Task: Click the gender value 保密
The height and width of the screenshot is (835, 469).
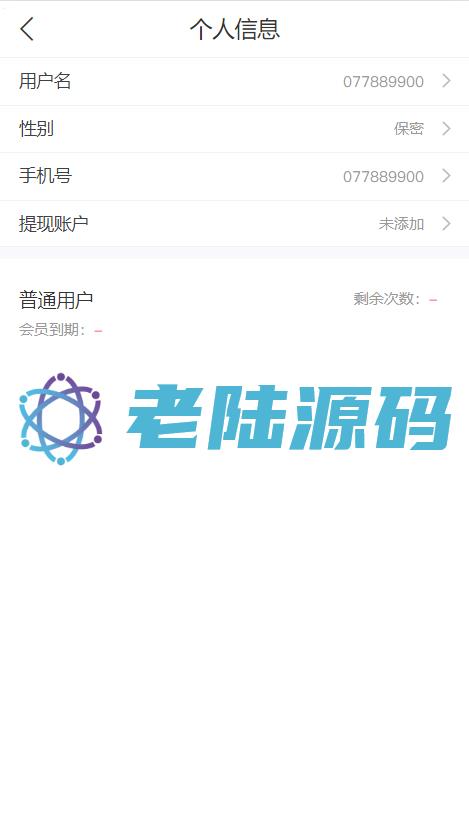Action: click(x=409, y=128)
